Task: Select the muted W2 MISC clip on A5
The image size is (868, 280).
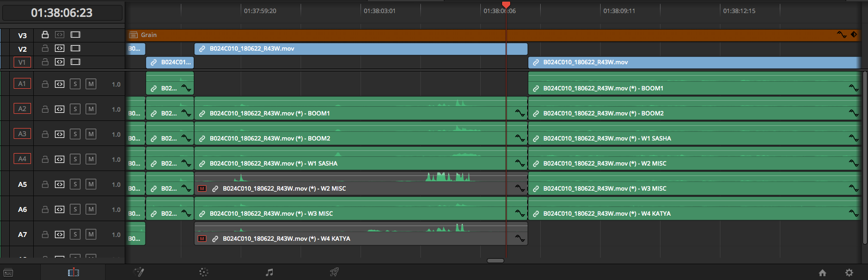Action: point(360,184)
